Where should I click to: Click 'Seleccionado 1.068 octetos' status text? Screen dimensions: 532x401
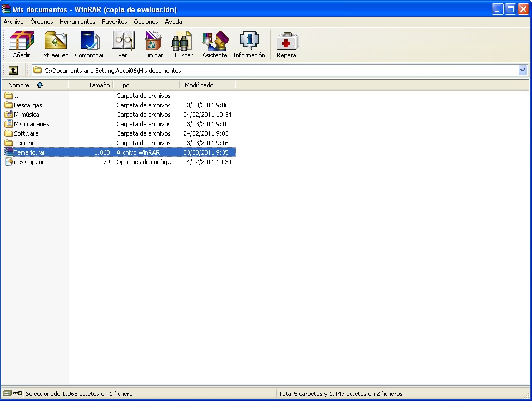(79, 394)
